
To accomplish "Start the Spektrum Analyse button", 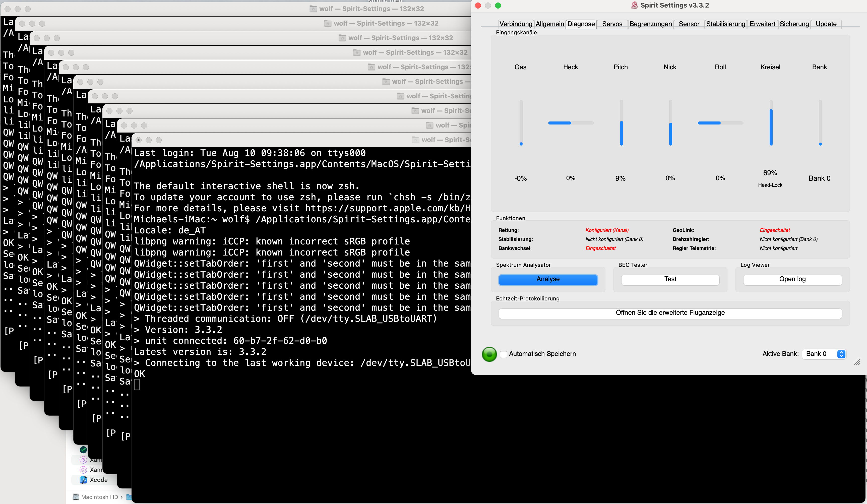I will coord(548,279).
